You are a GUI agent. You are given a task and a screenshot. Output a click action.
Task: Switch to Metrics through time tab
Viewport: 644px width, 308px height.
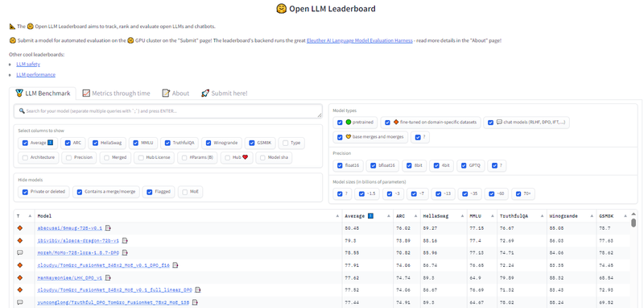116,94
